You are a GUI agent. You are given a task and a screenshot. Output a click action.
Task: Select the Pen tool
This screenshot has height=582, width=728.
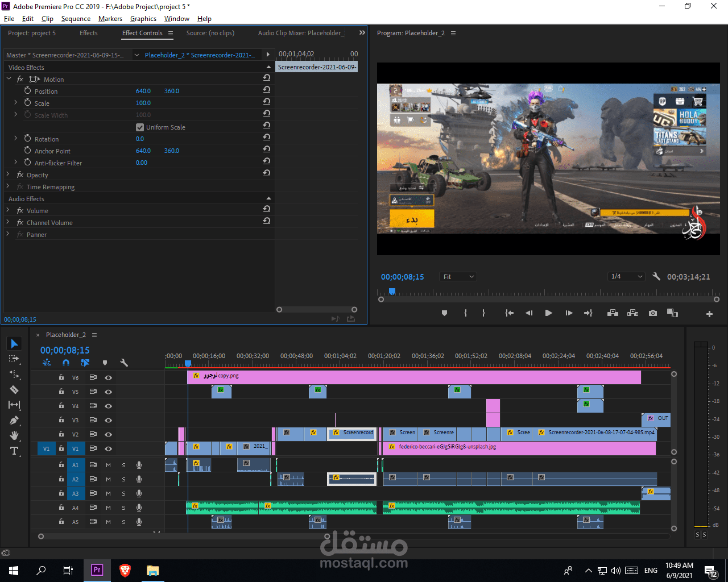14,420
